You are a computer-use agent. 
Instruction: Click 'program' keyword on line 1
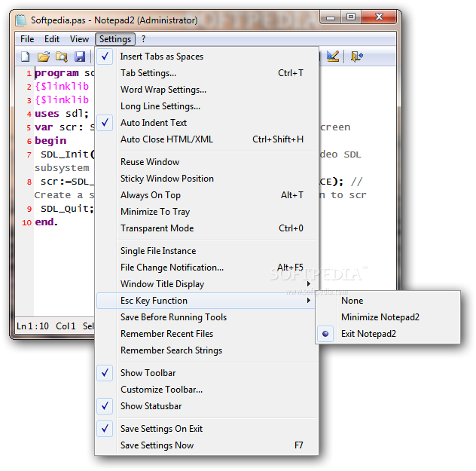56,73
